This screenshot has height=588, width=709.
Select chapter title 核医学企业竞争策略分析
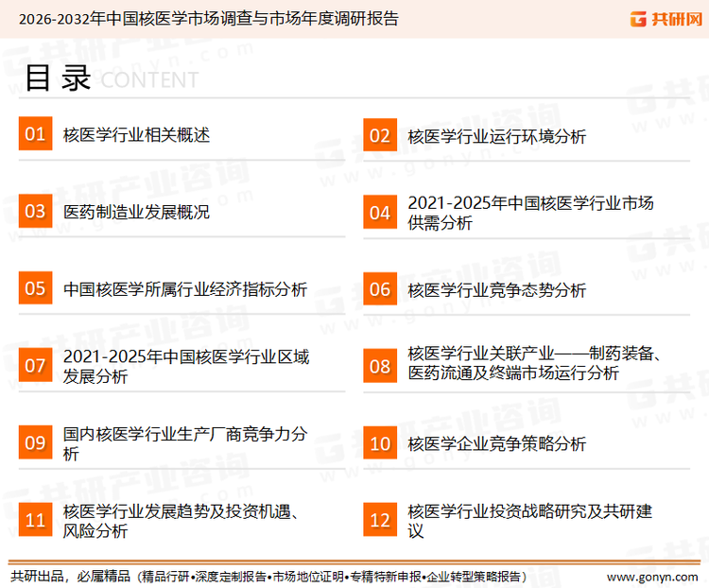[x=497, y=443]
